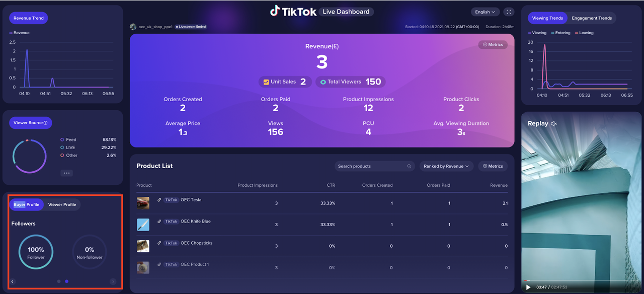
Task: Click the info icon on Viewer Source
Action: pyautogui.click(x=46, y=123)
